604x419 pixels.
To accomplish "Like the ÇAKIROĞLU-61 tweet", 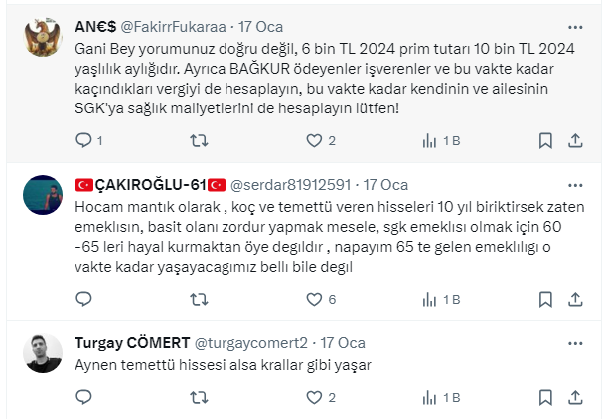I will point(314,299).
